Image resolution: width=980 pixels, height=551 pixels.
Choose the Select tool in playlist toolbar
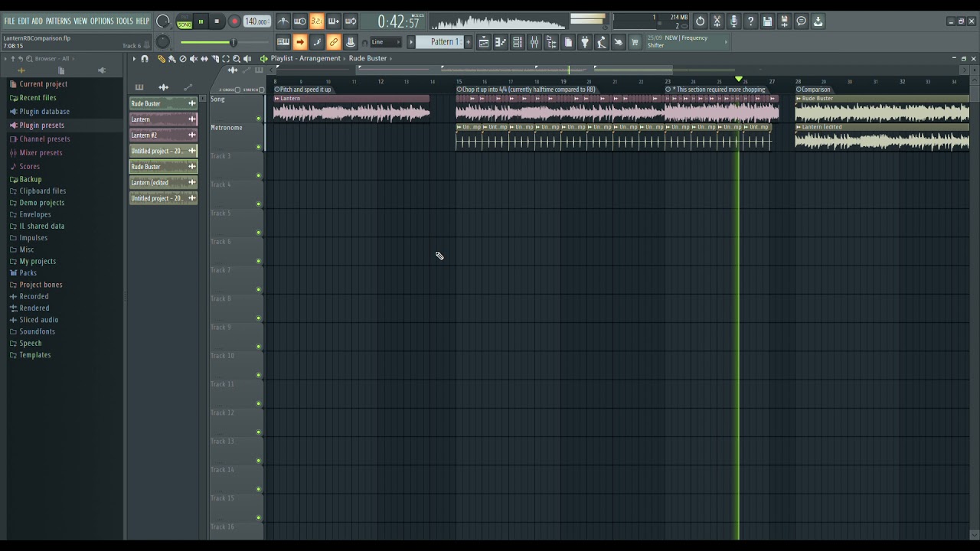(x=226, y=59)
